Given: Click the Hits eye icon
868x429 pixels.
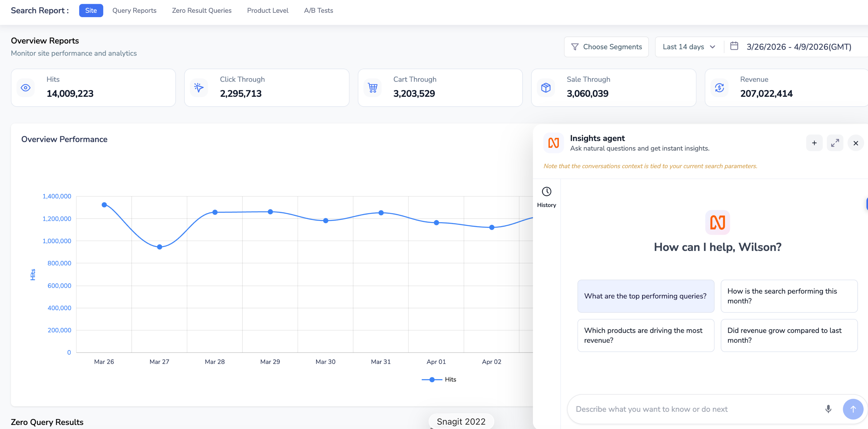Looking at the screenshot, I should pos(26,88).
